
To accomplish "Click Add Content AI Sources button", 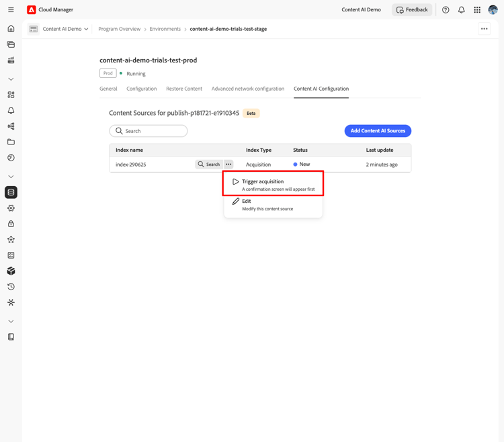I will 378,131.
